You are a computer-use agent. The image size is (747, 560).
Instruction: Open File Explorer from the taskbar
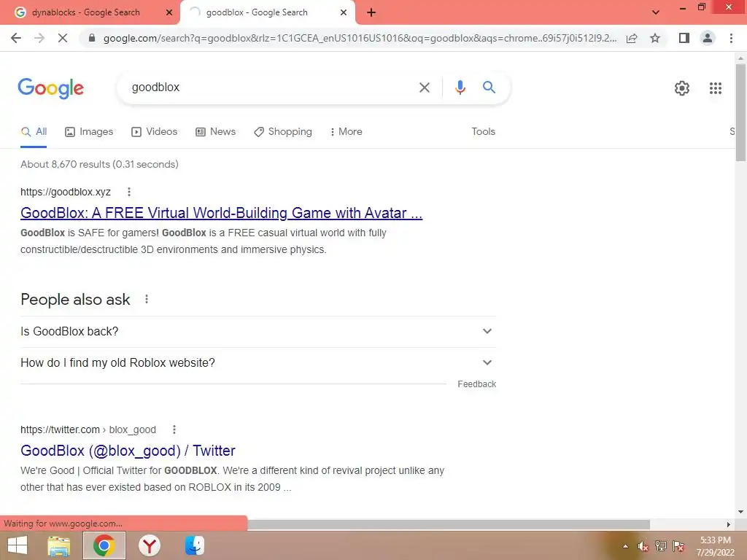pyautogui.click(x=58, y=545)
